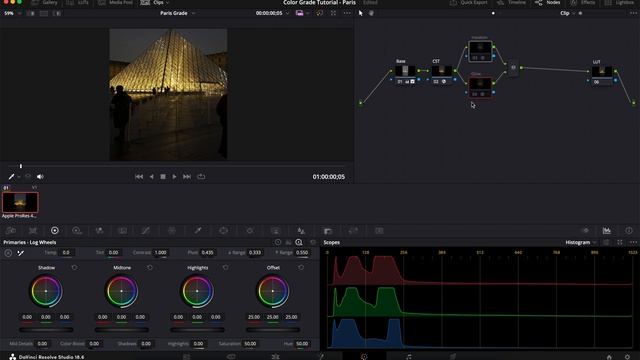Select the node graph pointer tool
Image resolution: width=640 pixels, height=360 pixels.
coord(360,13)
